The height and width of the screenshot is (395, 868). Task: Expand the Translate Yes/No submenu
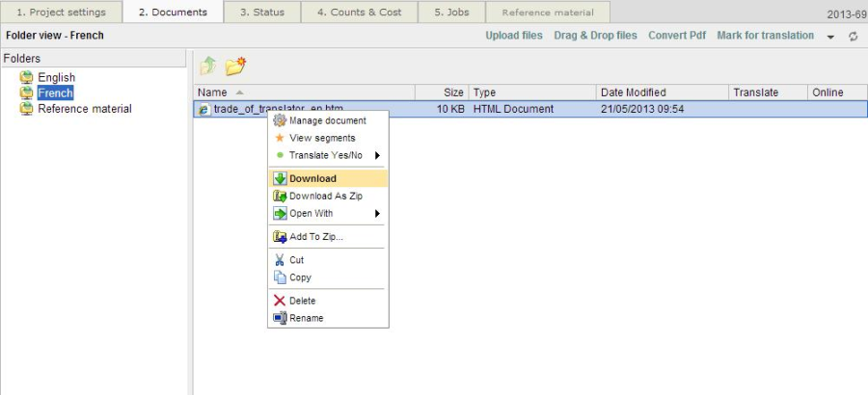[377, 155]
